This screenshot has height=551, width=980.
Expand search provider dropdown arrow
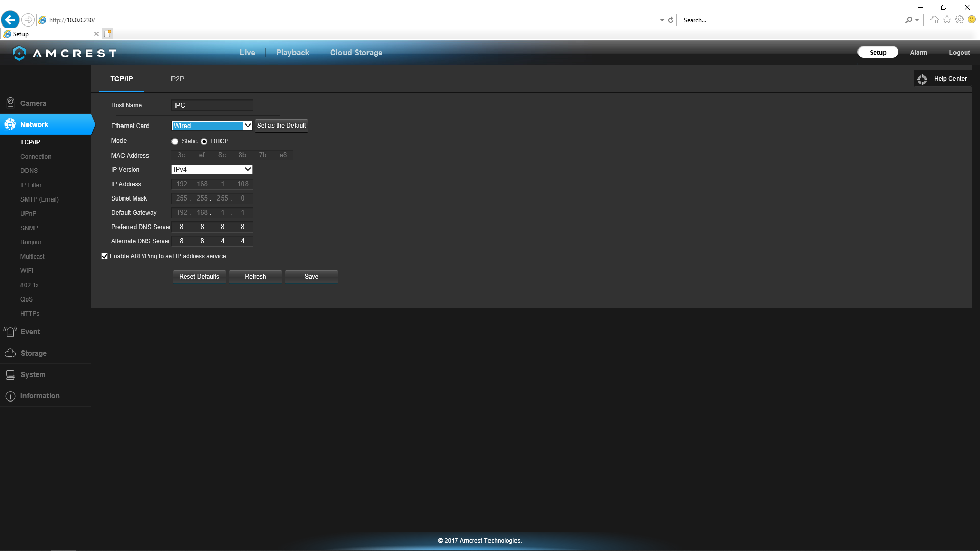click(917, 20)
